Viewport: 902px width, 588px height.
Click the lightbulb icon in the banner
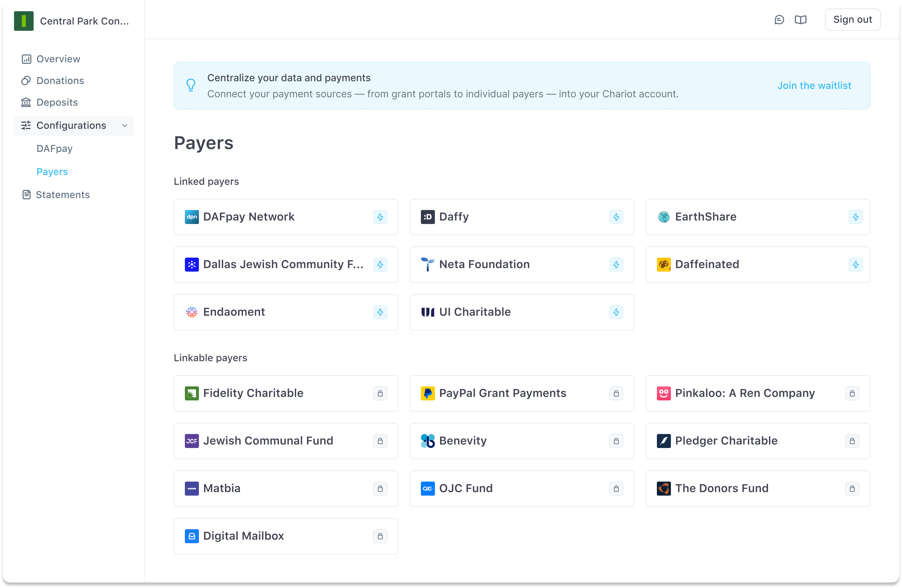(191, 85)
